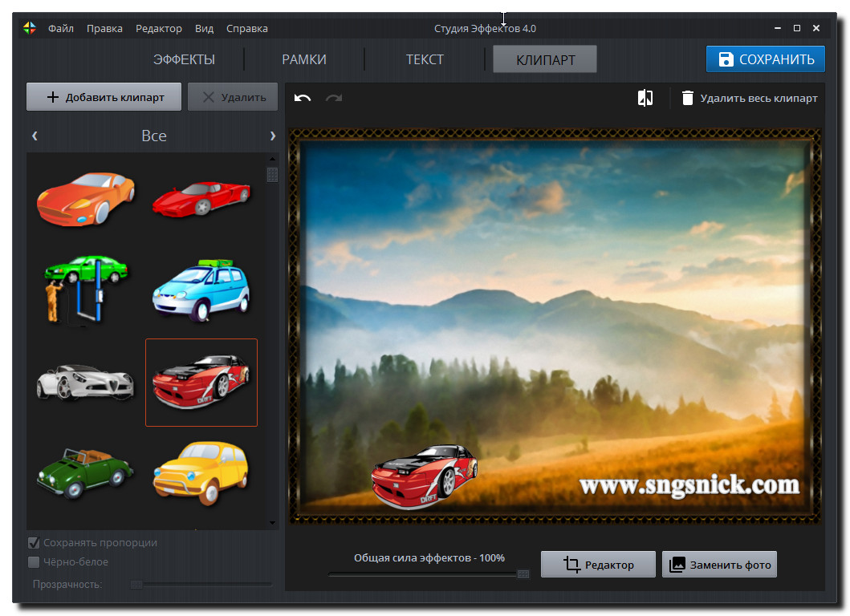The height and width of the screenshot is (616, 850).
Task: Click the trash icon to remove all clipart
Action: (688, 97)
